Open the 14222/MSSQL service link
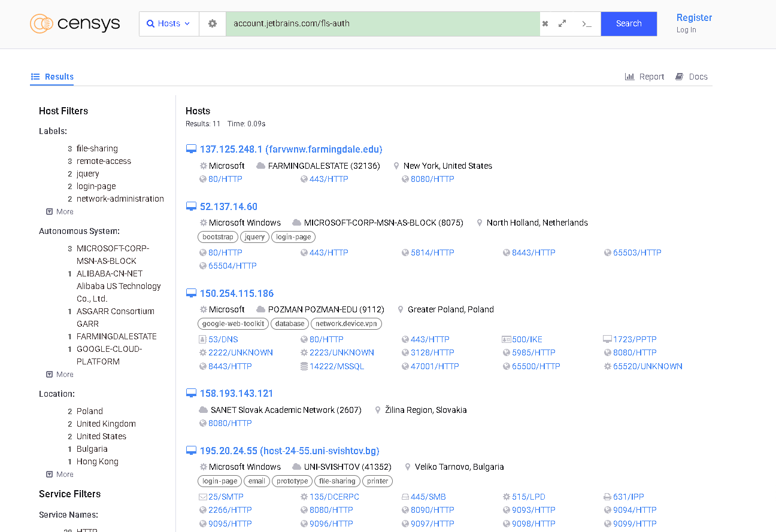Screen dimensions: 776x532 point(337,366)
